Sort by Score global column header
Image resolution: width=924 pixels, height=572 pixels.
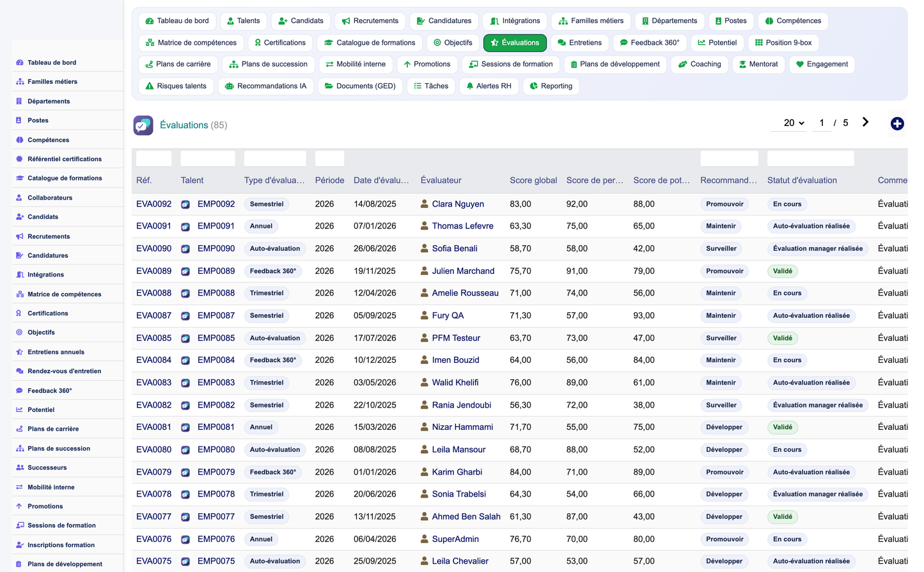coord(533,180)
